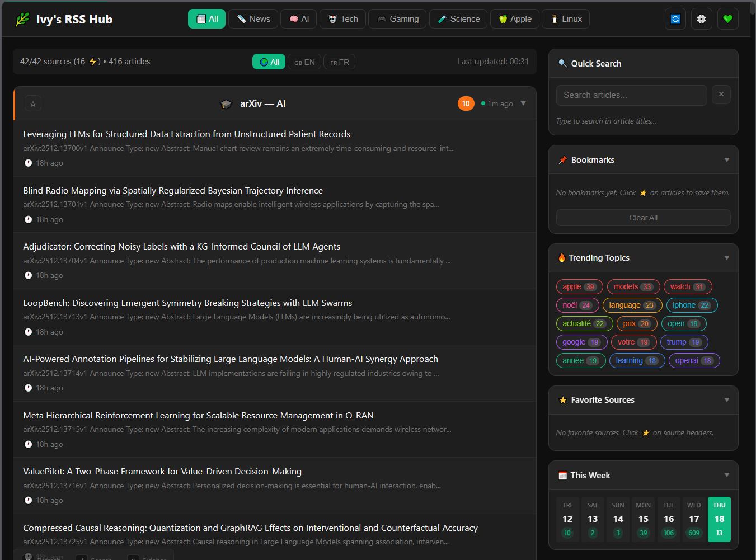The height and width of the screenshot is (560, 756).
Task: Select the iphone trending topic tag
Action: click(692, 305)
